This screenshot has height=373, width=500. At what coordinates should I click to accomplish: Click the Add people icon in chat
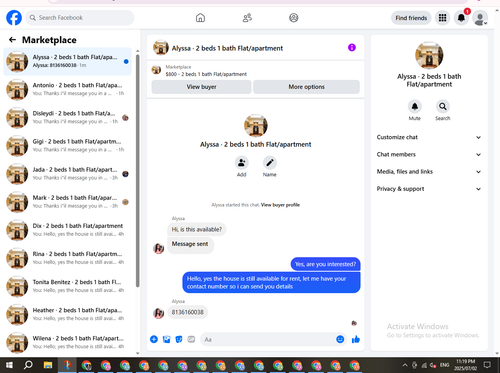[241, 163]
